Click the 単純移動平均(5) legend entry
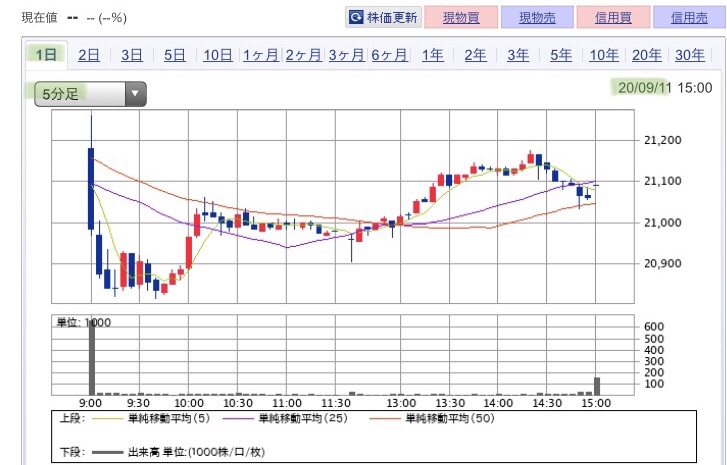This screenshot has height=465, width=727. 151,419
